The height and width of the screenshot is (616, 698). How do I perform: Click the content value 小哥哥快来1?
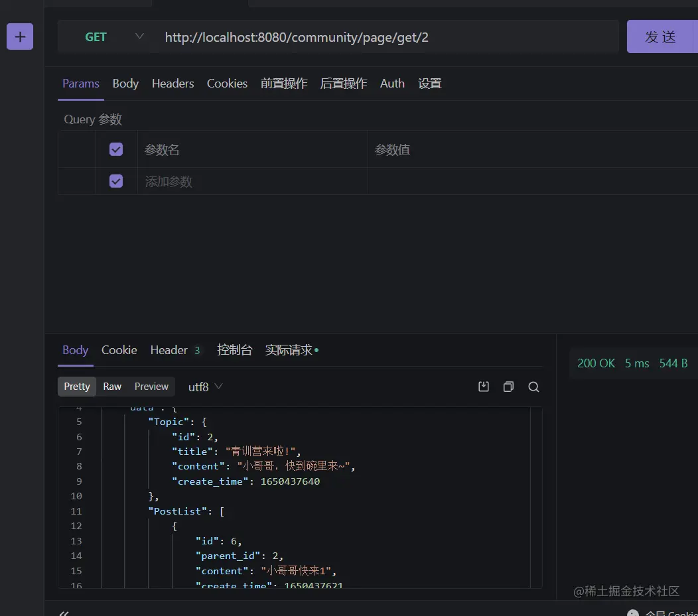[296, 571]
